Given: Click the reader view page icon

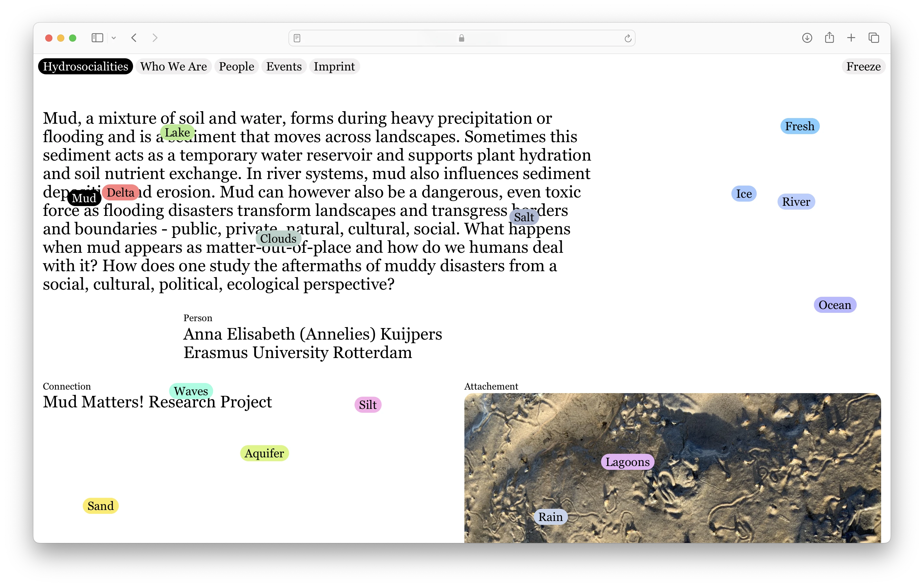Looking at the screenshot, I should (296, 38).
